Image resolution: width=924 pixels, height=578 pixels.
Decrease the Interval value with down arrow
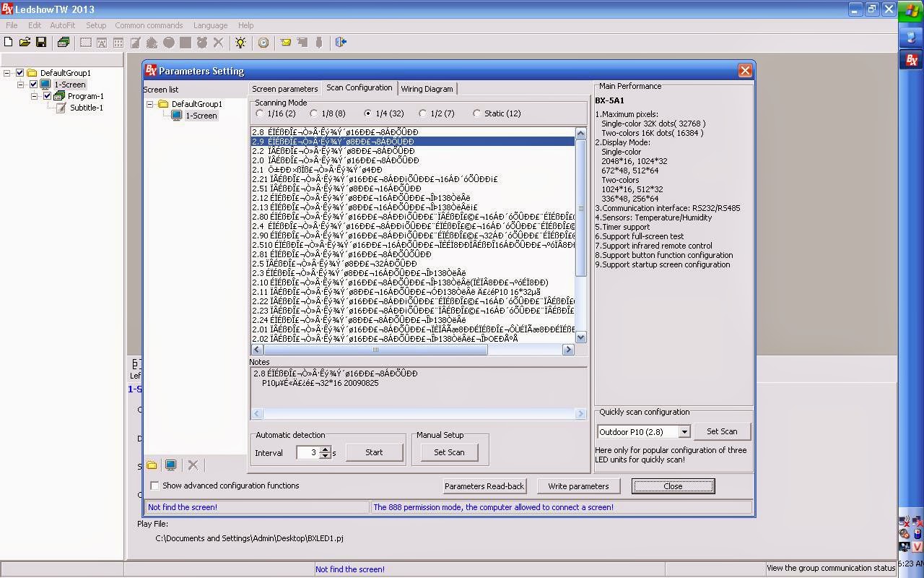(x=325, y=456)
